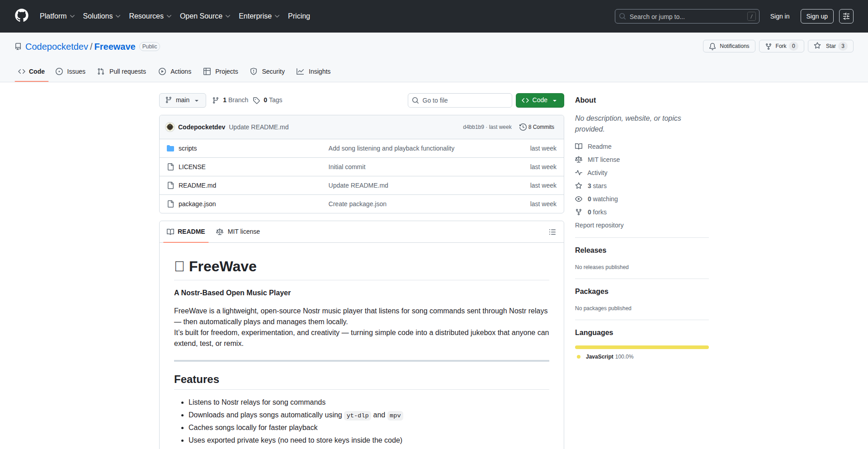Open the README outline icon
868x449 pixels.
(x=552, y=232)
